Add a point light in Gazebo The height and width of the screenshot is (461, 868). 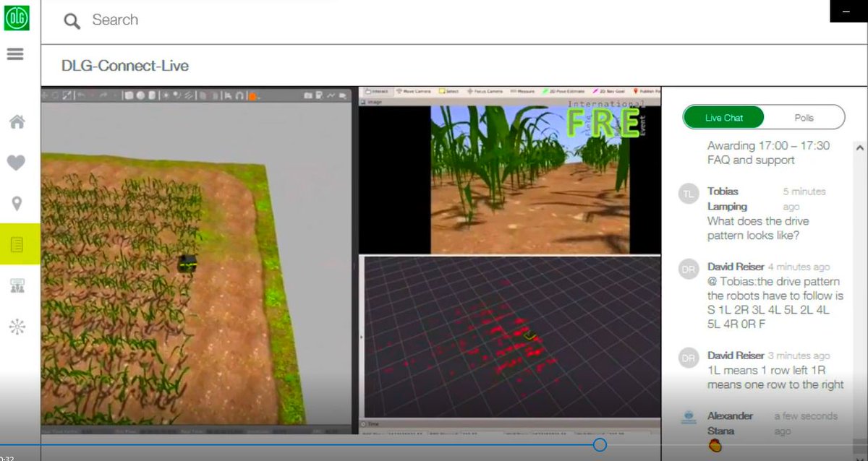[x=166, y=95]
